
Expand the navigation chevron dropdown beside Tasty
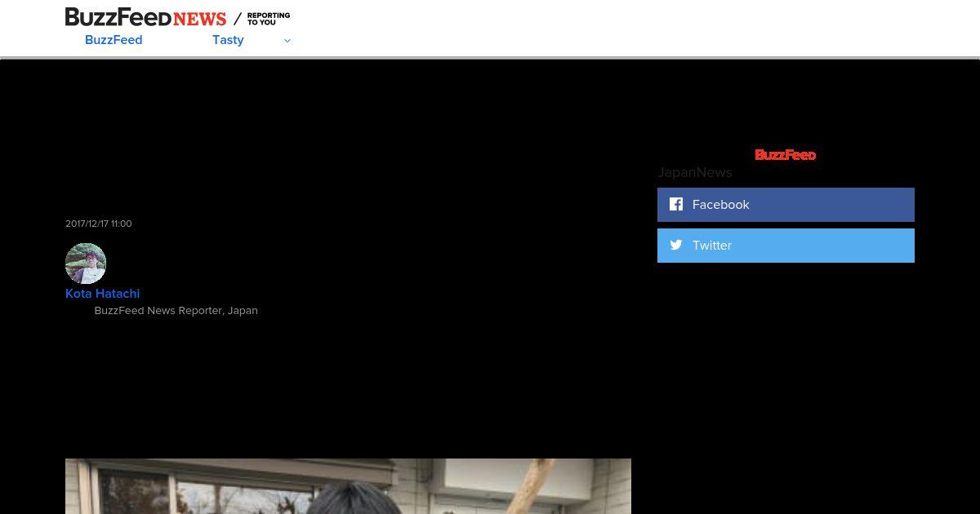point(287,41)
